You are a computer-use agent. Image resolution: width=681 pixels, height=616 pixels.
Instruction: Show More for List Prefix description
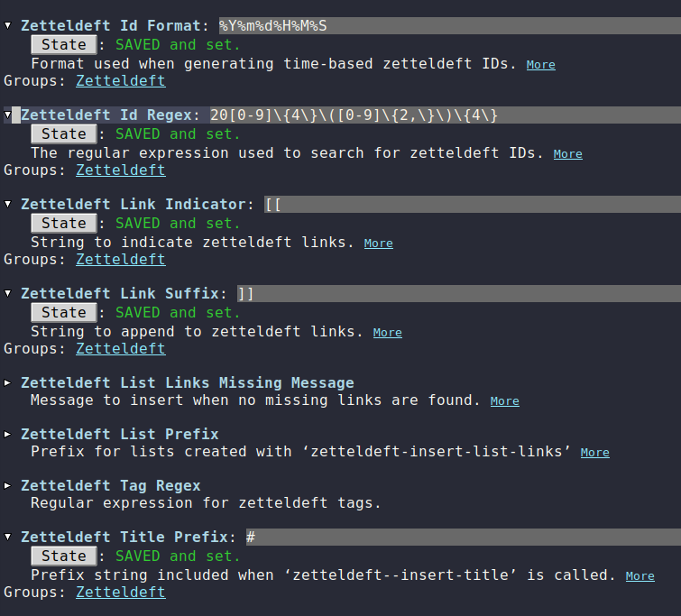point(594,452)
